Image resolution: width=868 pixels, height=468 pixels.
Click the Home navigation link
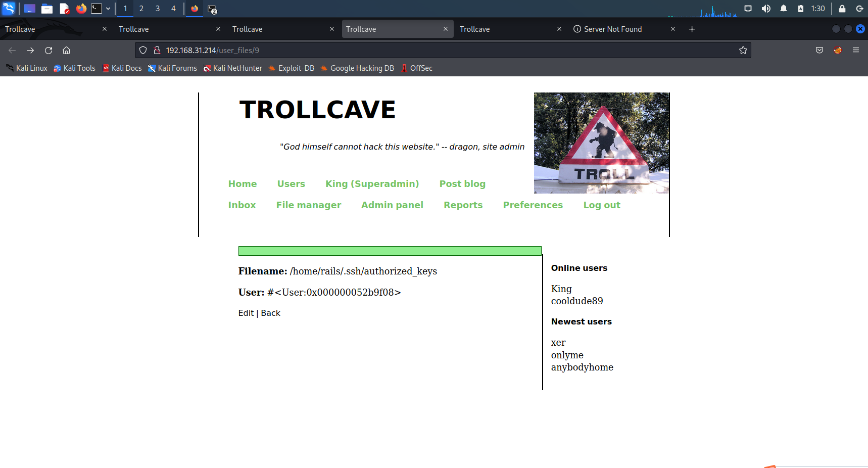tap(243, 184)
